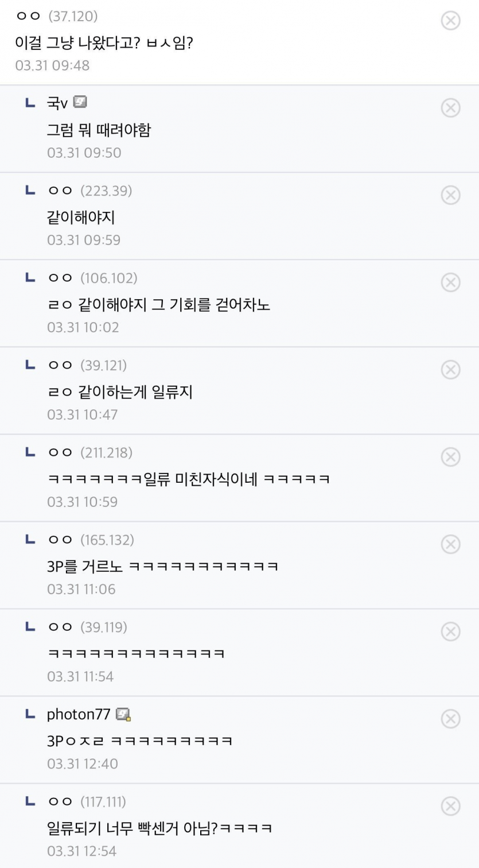The width and height of the screenshot is (479, 868).
Task: Click the ㅇㅇ (37.120) nickname at top
Action: tap(56, 16)
